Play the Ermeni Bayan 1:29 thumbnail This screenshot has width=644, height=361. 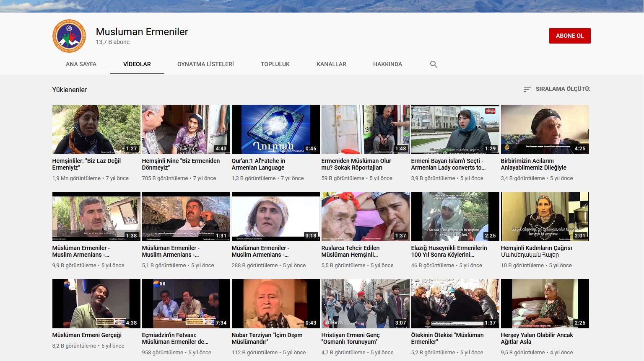(455, 129)
